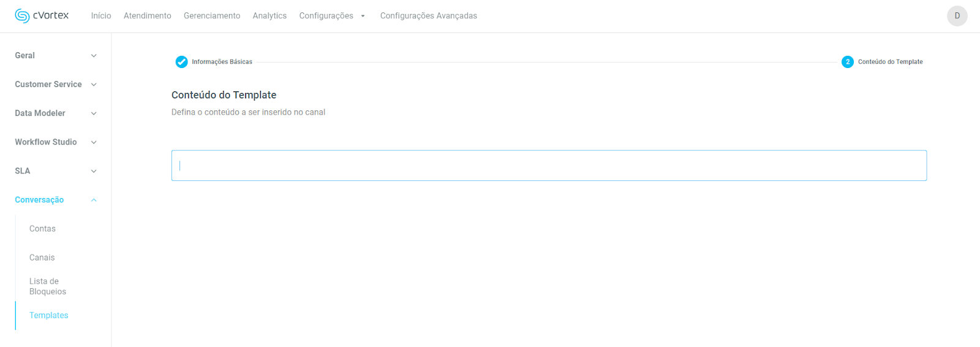Expand the Workflow Studio chevron

(94, 142)
